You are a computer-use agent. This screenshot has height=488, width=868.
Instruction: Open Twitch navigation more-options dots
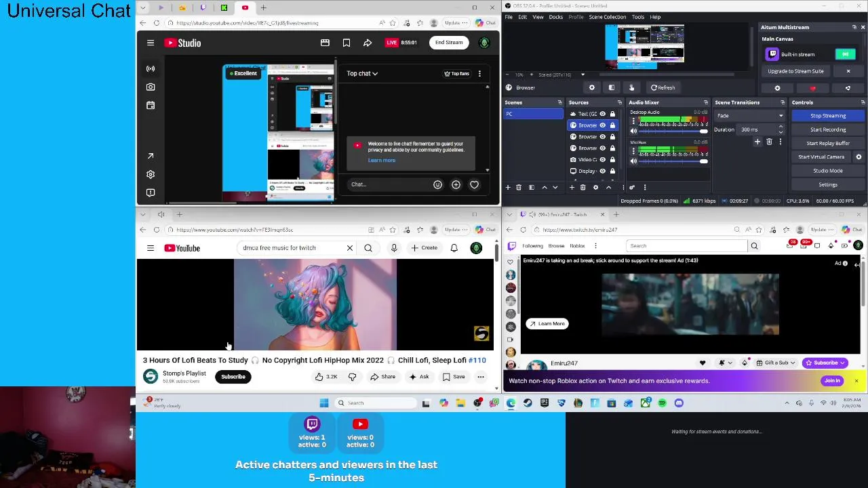pyautogui.click(x=595, y=246)
